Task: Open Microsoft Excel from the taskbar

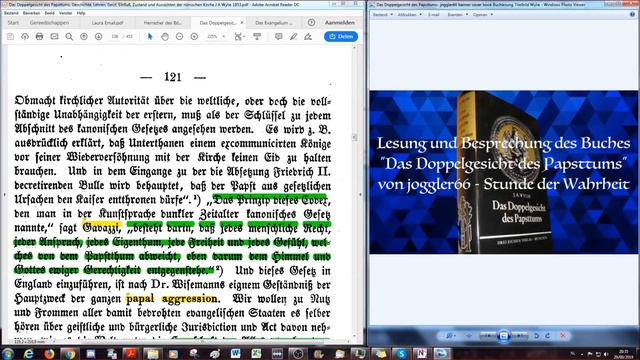Action: pos(256,353)
